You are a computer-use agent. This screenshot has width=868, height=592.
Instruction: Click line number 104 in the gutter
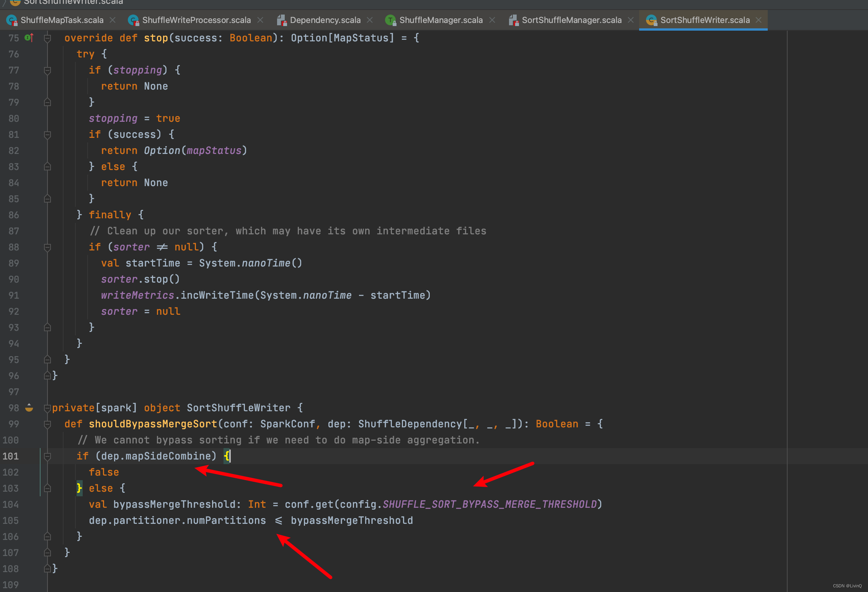pos(11,504)
